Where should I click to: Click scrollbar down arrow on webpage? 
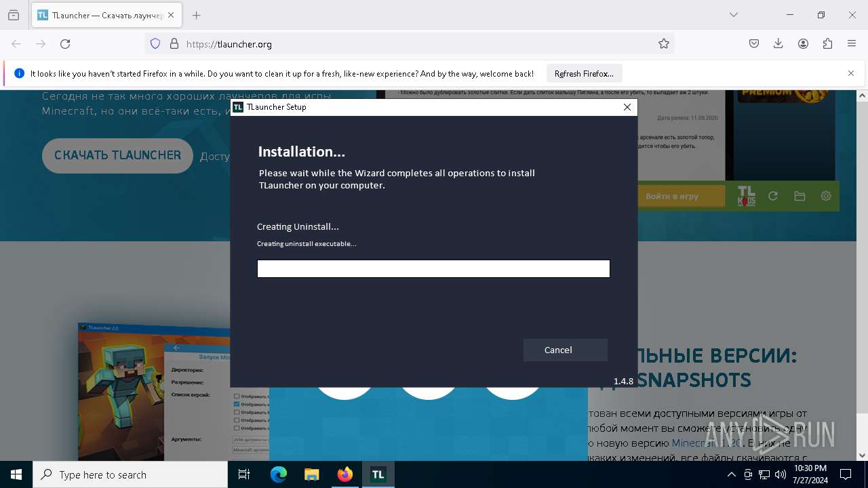[x=862, y=455]
